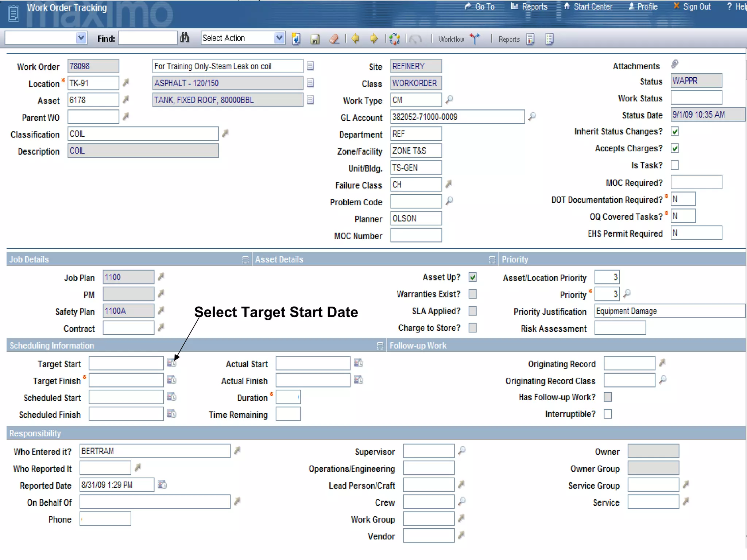The width and height of the screenshot is (747, 560).
Task: Collapse the Job Details section
Action: (245, 260)
